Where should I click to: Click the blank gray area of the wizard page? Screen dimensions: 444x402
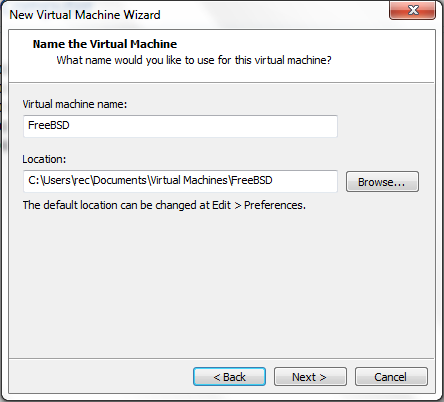tap(222, 283)
